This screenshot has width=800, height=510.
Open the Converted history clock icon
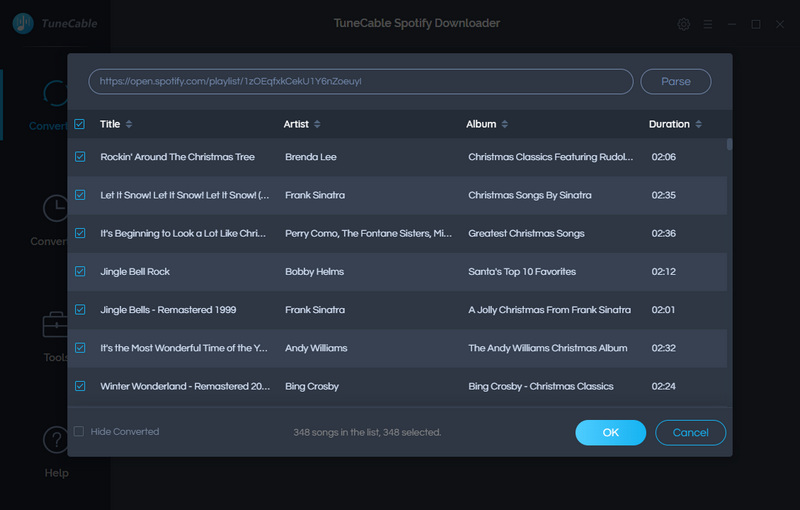[55, 209]
